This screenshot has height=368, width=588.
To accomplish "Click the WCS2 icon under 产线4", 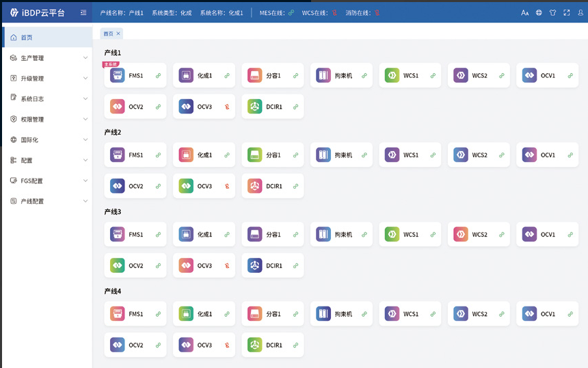I will pyautogui.click(x=461, y=314).
